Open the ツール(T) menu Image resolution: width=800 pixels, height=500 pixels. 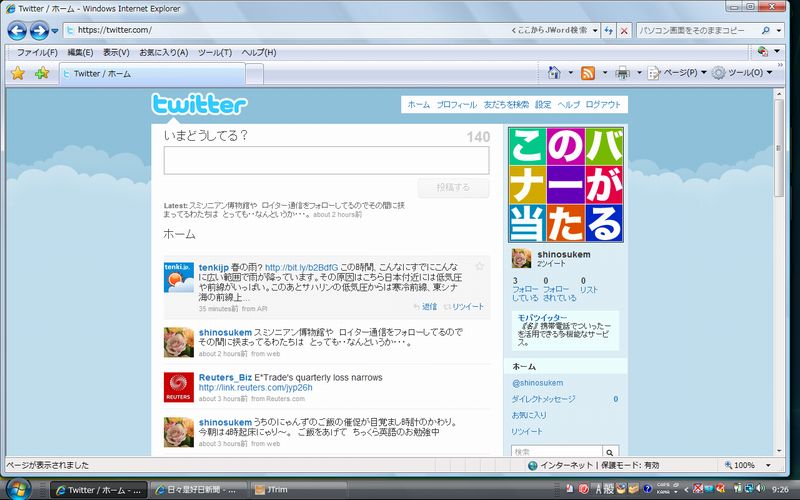pyautogui.click(x=215, y=52)
